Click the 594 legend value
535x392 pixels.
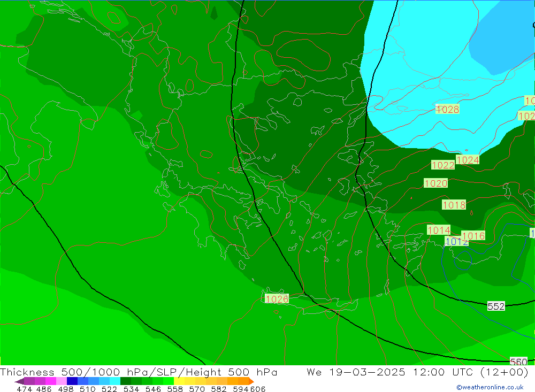(x=241, y=389)
